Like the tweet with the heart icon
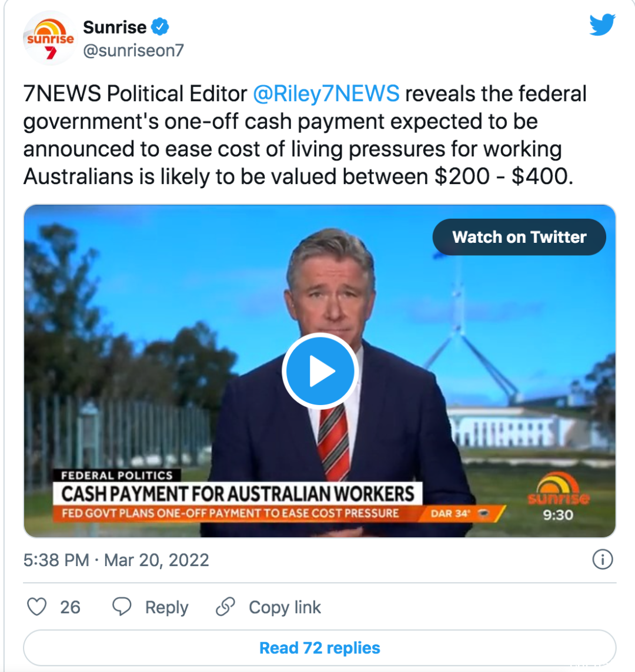 [37, 607]
